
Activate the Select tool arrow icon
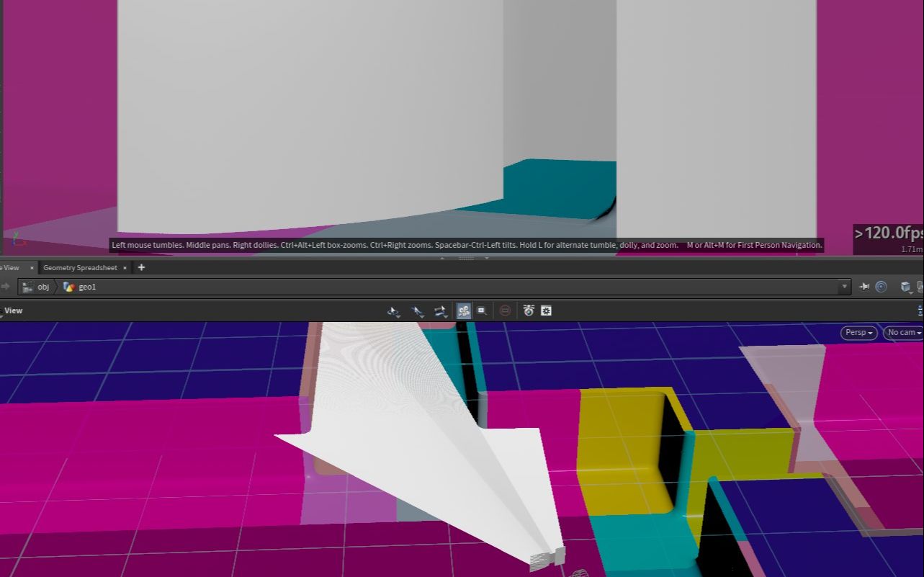pyautogui.click(x=416, y=310)
